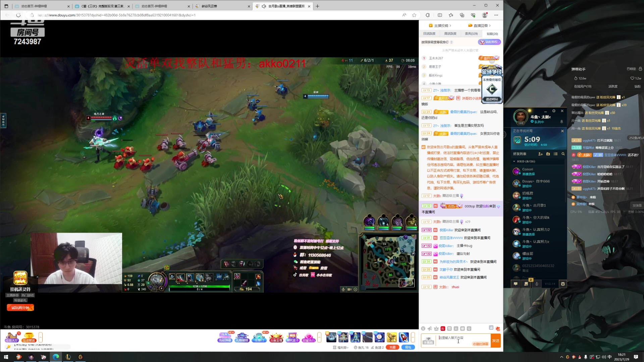This screenshot has height=362, width=644.
Task: Report bug icon at League client bottom
Action: [x=563, y=284]
